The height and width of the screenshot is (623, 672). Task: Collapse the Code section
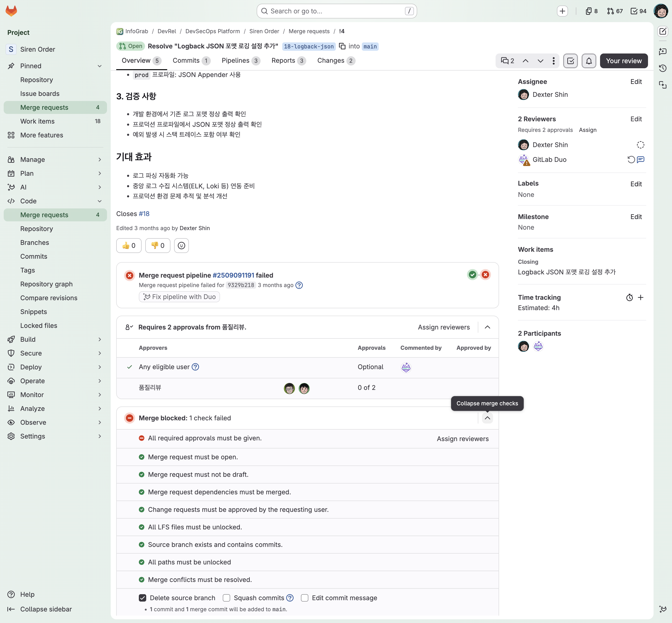55,201
